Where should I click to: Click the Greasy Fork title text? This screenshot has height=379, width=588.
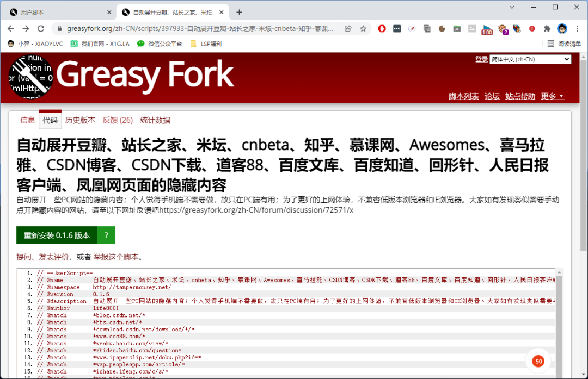[145, 75]
